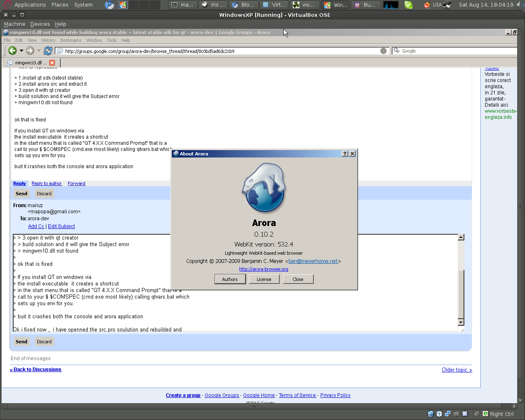Open the Google Home footer link

259,395
